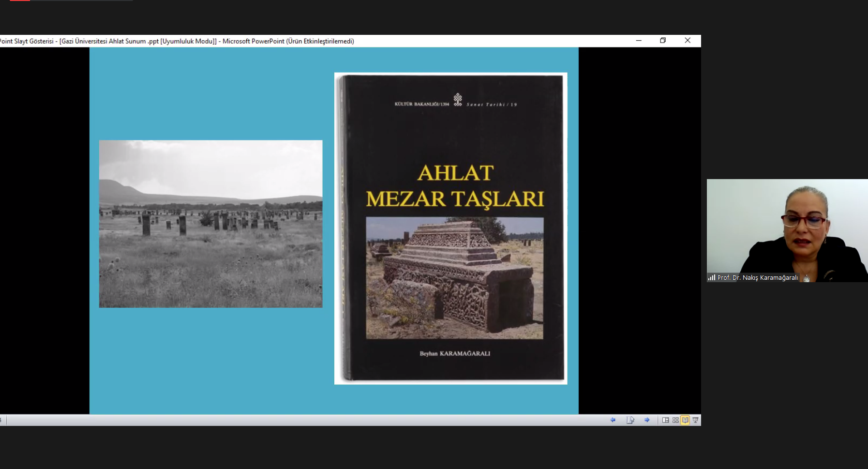This screenshot has width=868, height=469.
Task: Minimize the PowerPoint slide show window
Action: tap(639, 41)
